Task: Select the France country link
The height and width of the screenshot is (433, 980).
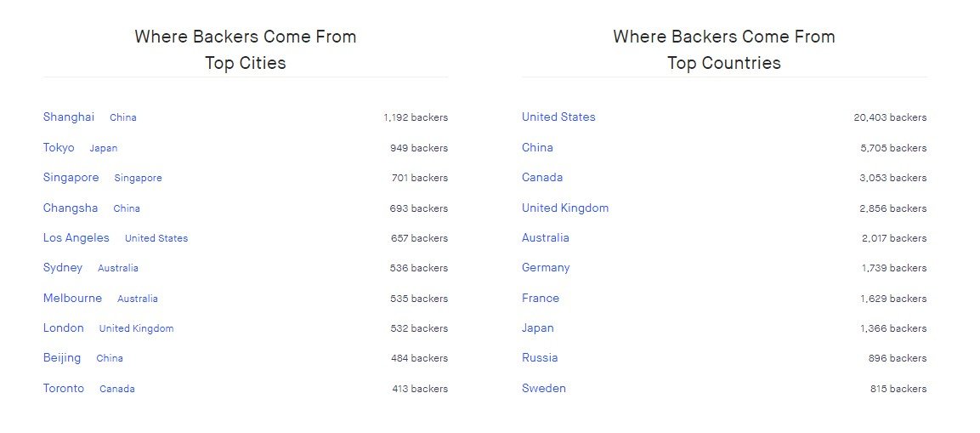Action: point(541,299)
